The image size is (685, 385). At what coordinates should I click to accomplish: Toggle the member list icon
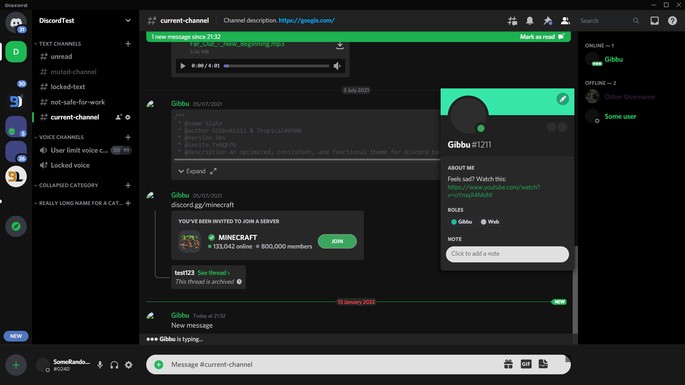[565, 21]
